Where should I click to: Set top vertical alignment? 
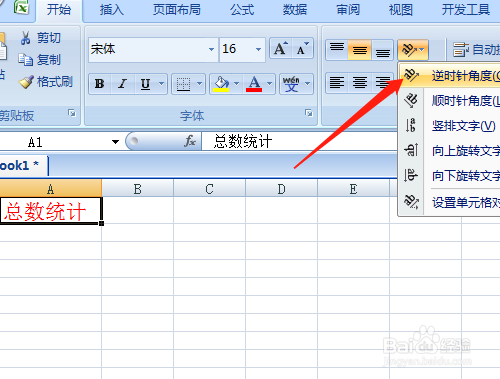(337, 50)
